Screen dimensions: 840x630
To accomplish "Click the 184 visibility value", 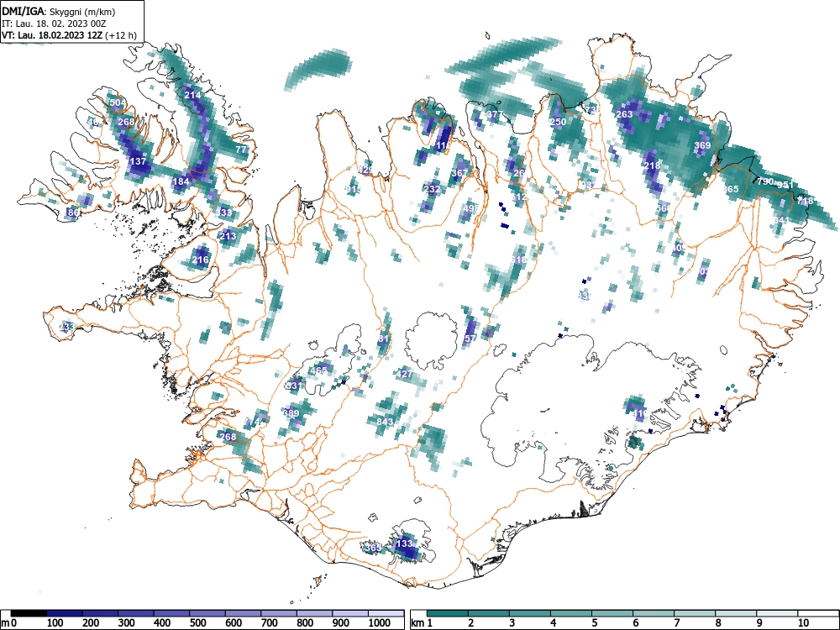I will 181,181.
